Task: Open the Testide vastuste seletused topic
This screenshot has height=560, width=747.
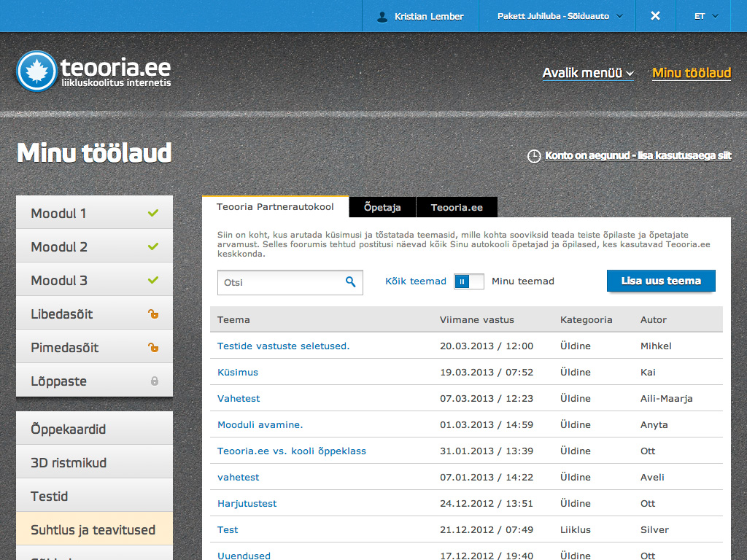Action: (x=283, y=346)
